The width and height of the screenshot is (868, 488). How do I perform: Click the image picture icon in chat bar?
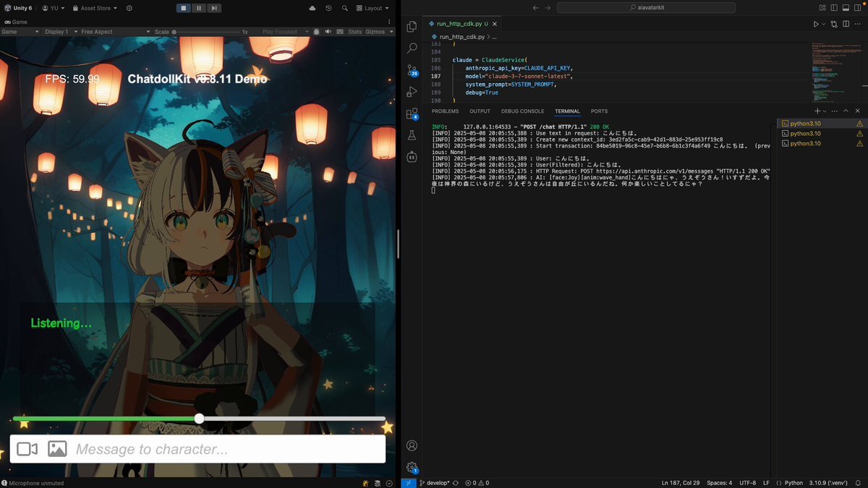pyautogui.click(x=57, y=449)
